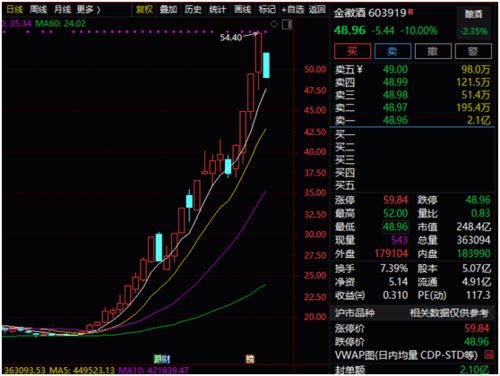Viewport: 500px width, 376px height.
Task: Click the 买五 bid row label
Action: [345, 185]
